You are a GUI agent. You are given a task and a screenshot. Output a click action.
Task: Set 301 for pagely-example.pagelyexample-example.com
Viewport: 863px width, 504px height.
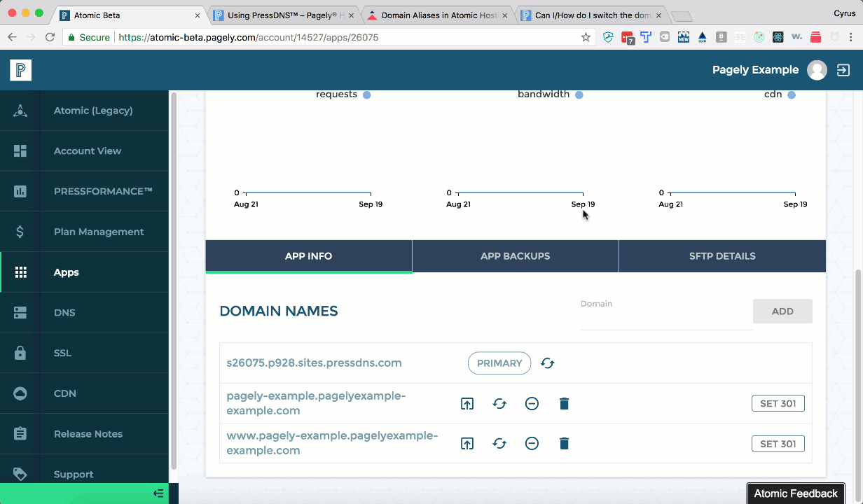pyautogui.click(x=778, y=404)
